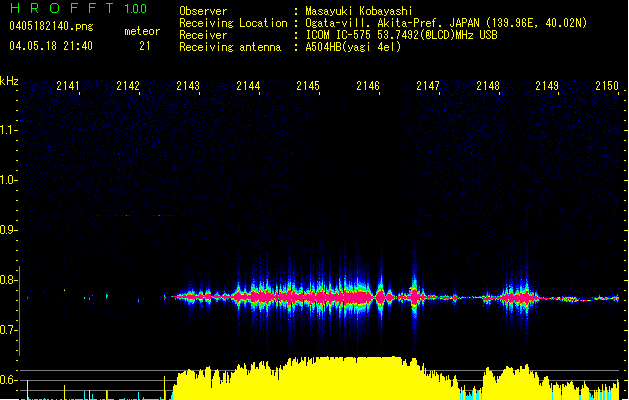Click the date stamp 04.05.18 21:40

(x=51, y=46)
